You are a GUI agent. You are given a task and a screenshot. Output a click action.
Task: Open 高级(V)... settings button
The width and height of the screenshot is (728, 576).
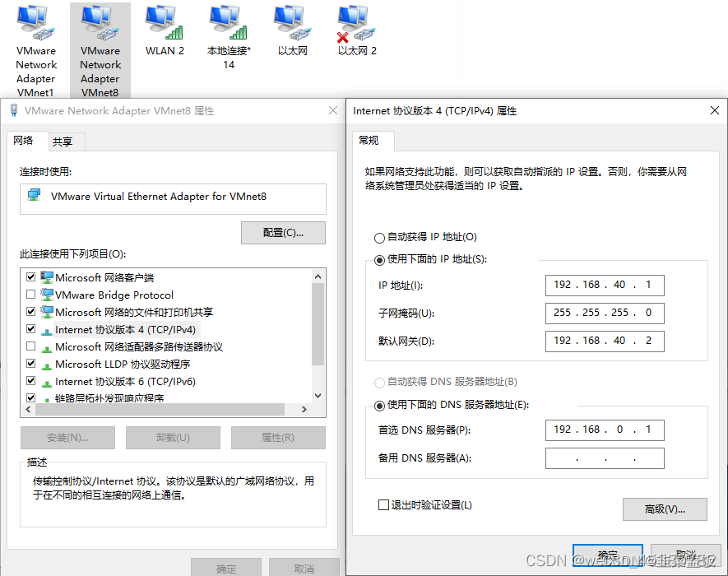pos(665,509)
